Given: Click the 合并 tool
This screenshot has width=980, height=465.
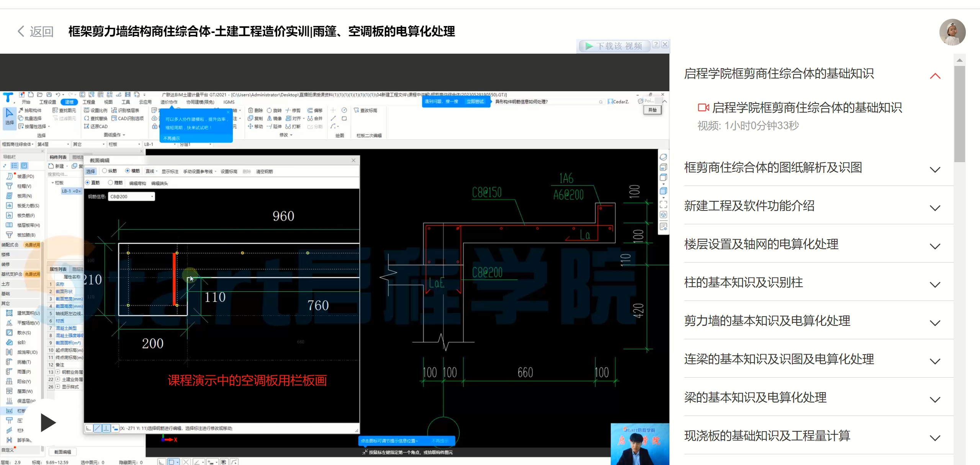Looking at the screenshot, I should coord(315,118).
